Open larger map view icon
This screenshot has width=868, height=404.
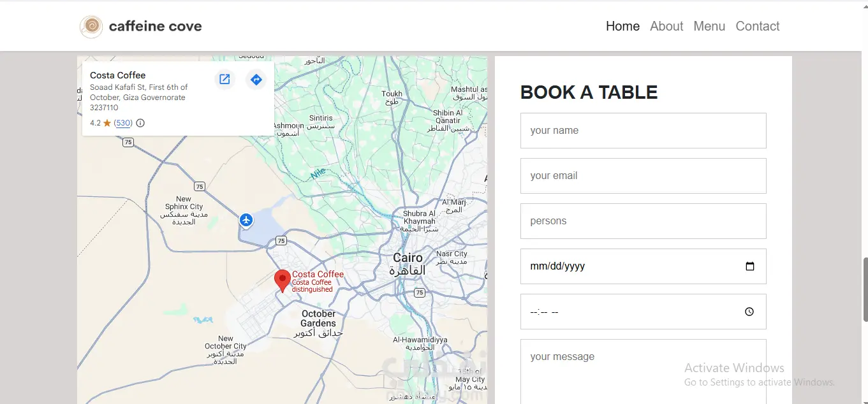pyautogui.click(x=224, y=79)
